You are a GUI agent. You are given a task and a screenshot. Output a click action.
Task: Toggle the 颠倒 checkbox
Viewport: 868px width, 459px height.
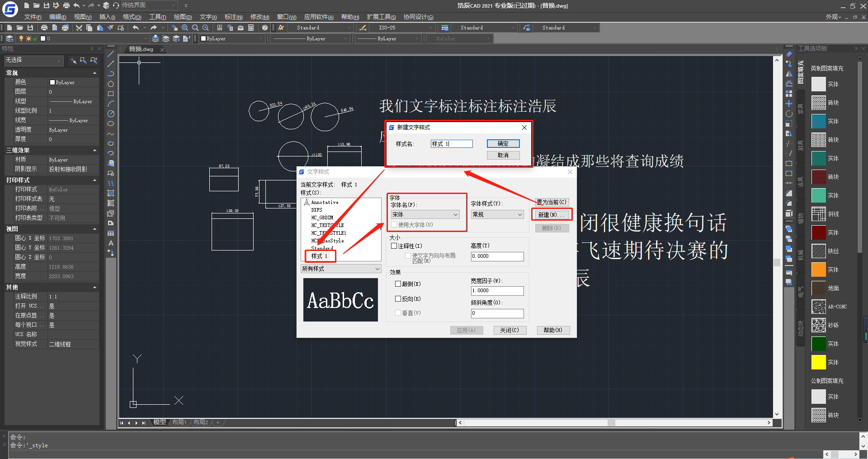[398, 284]
